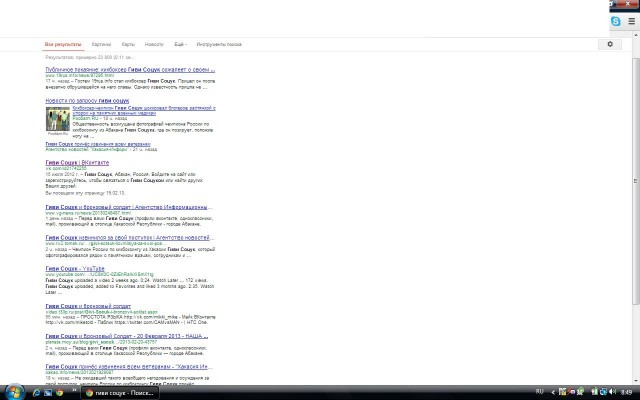Open the Гиви Соцук - YouTube result
This screenshot has width=640, height=400.
tap(75, 269)
